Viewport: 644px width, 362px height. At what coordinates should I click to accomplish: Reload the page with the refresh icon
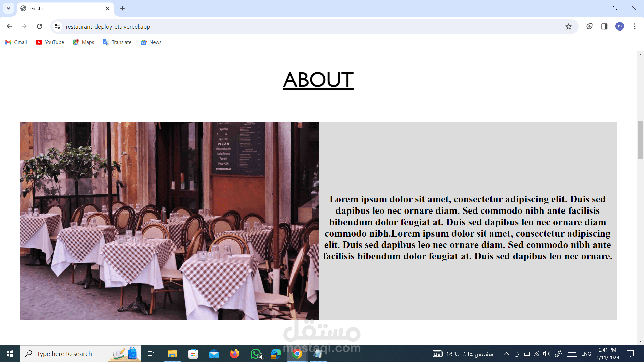point(39,26)
